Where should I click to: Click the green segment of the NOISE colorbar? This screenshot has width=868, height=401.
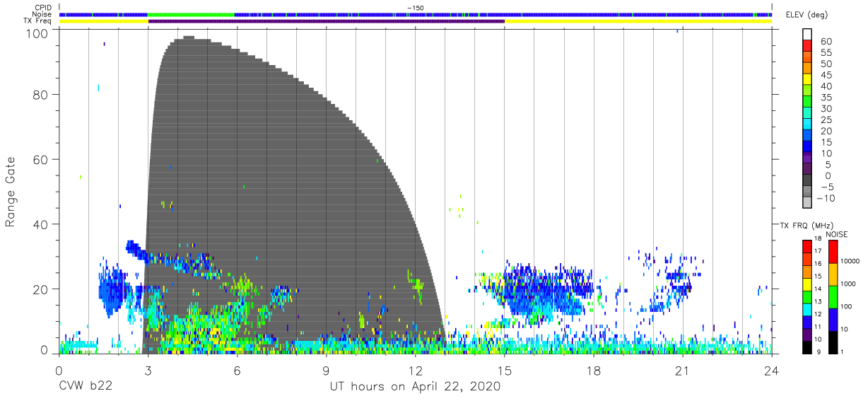pyautogui.click(x=832, y=297)
